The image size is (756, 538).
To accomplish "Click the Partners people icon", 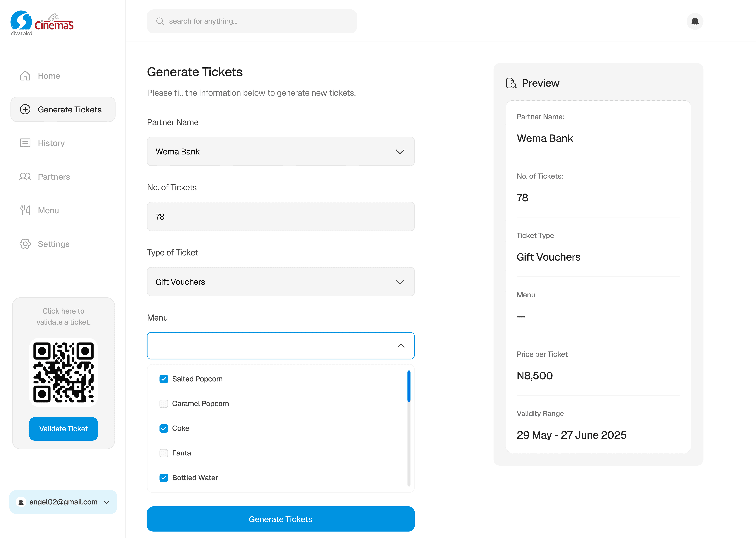I will [x=25, y=177].
